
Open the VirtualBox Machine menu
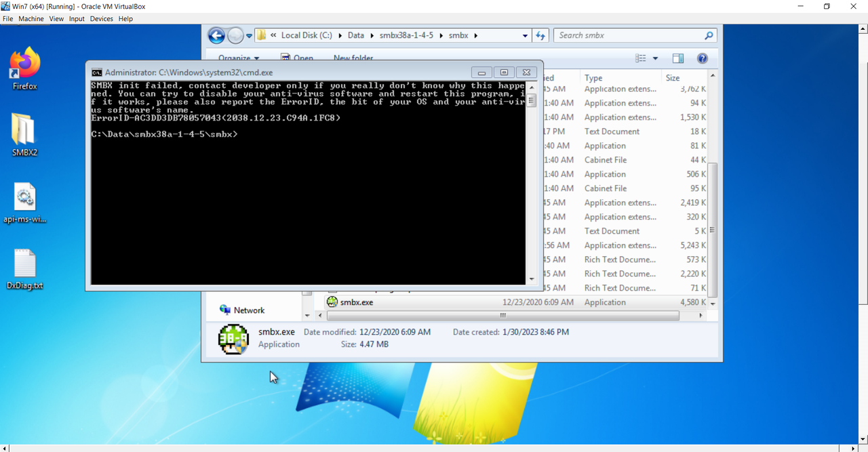pos(31,19)
